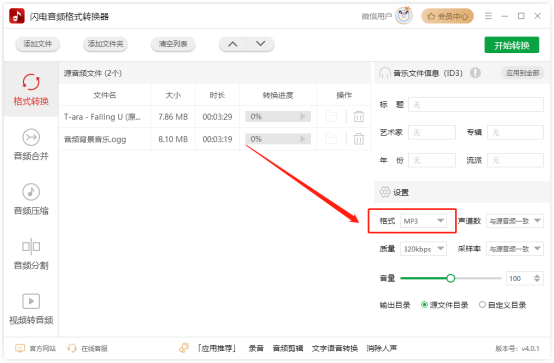Image resolution: width=554 pixels, height=363 pixels.
Task: Click the 录音 recommended app link
Action: [256, 349]
